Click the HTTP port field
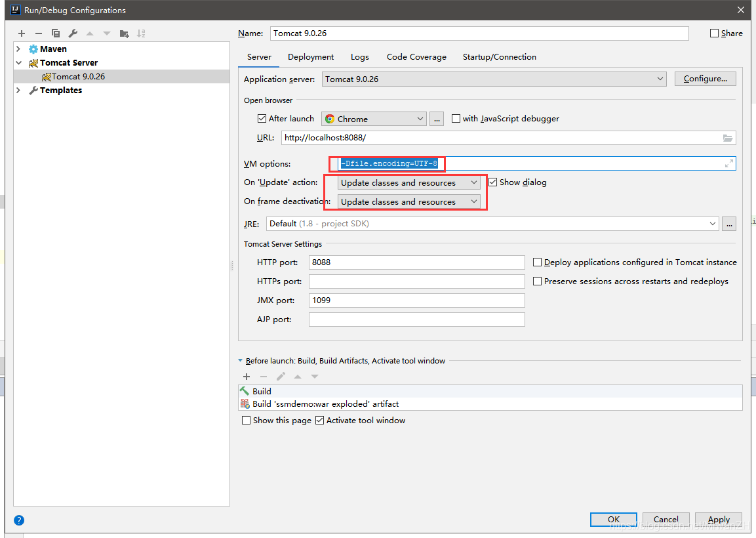The image size is (756, 538). pos(416,262)
